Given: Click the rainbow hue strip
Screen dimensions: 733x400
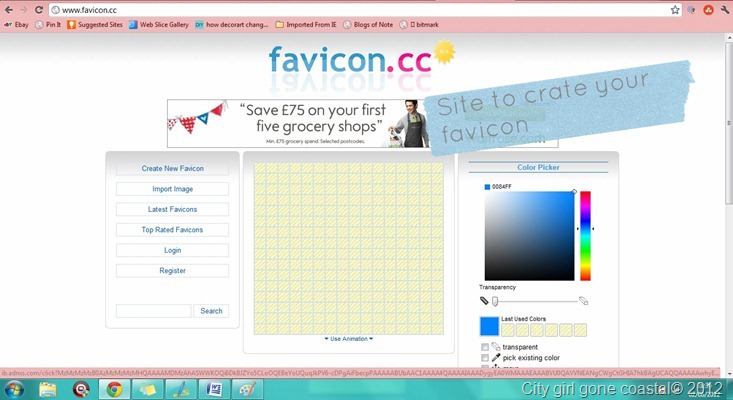Looking at the screenshot, I should (x=585, y=236).
